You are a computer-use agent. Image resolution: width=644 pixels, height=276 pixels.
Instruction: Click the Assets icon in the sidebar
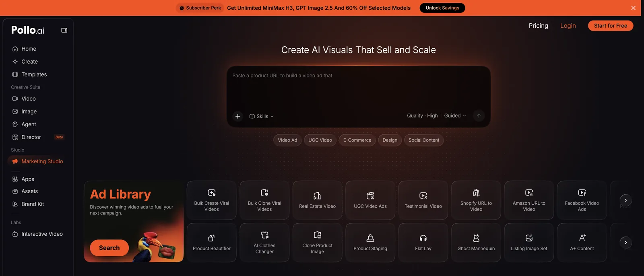coord(15,191)
